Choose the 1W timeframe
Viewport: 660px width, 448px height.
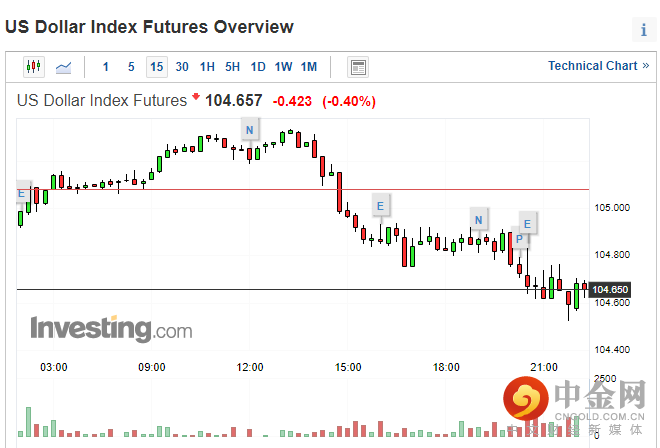pyautogui.click(x=284, y=67)
